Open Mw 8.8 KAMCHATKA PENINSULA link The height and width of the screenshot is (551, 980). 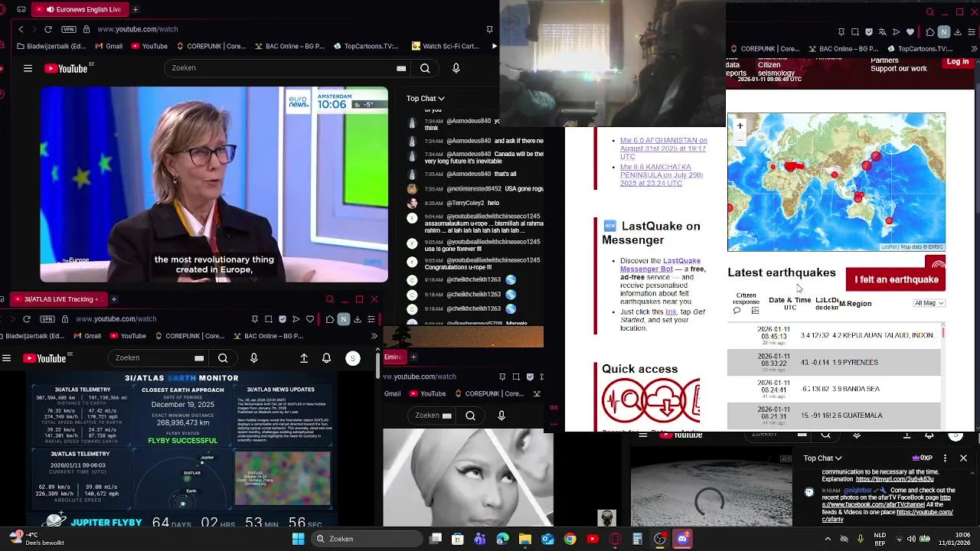point(661,175)
